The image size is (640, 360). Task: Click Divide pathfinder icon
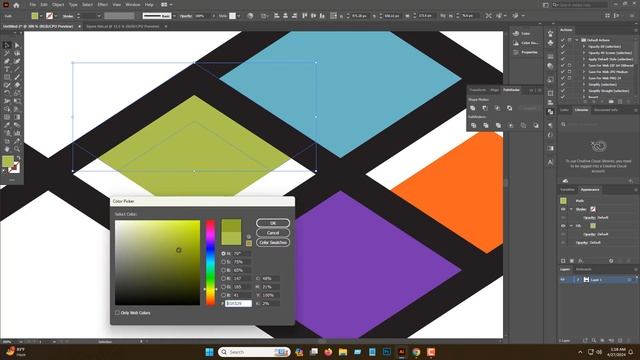(473, 125)
